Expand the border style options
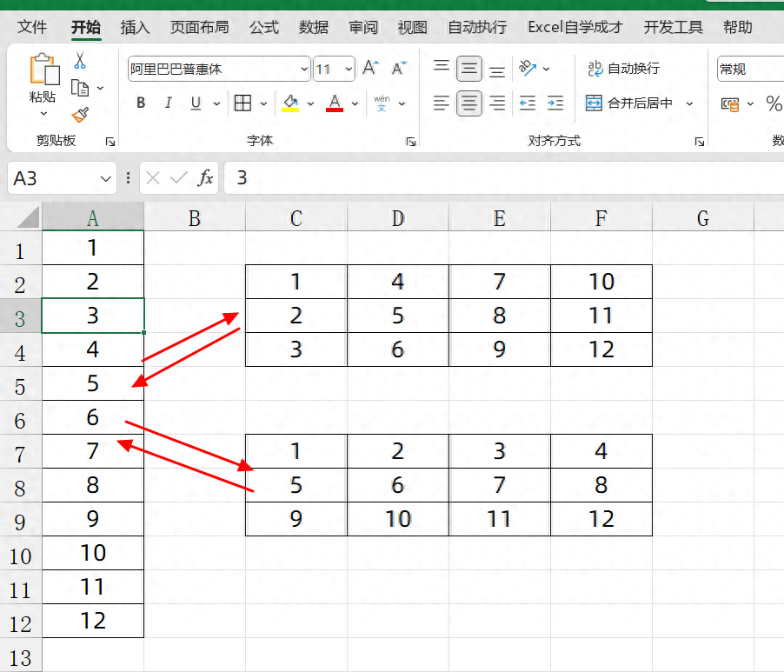This screenshot has width=784, height=672. (x=262, y=103)
